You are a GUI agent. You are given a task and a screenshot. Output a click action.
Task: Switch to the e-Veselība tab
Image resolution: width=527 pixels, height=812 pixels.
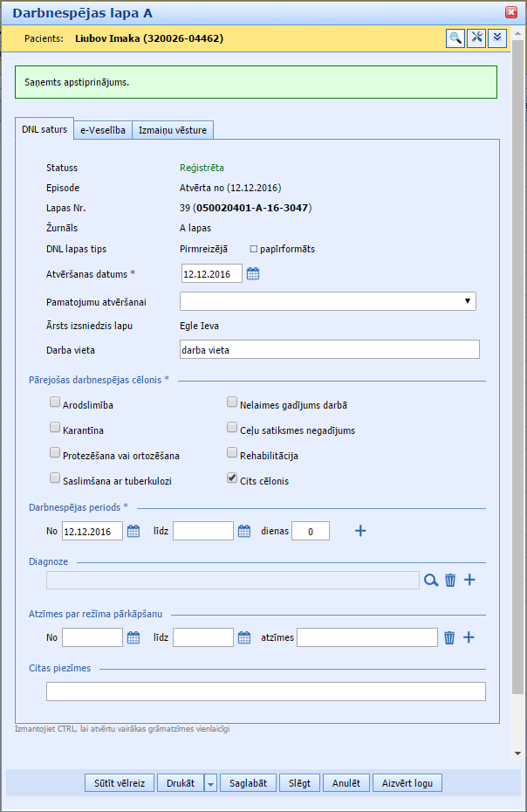[103, 130]
